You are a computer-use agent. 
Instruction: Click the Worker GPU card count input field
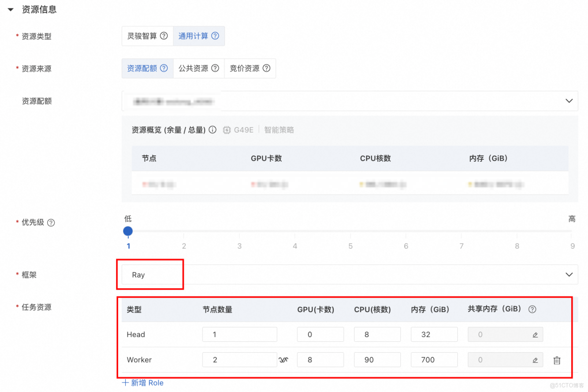pyautogui.click(x=320, y=360)
